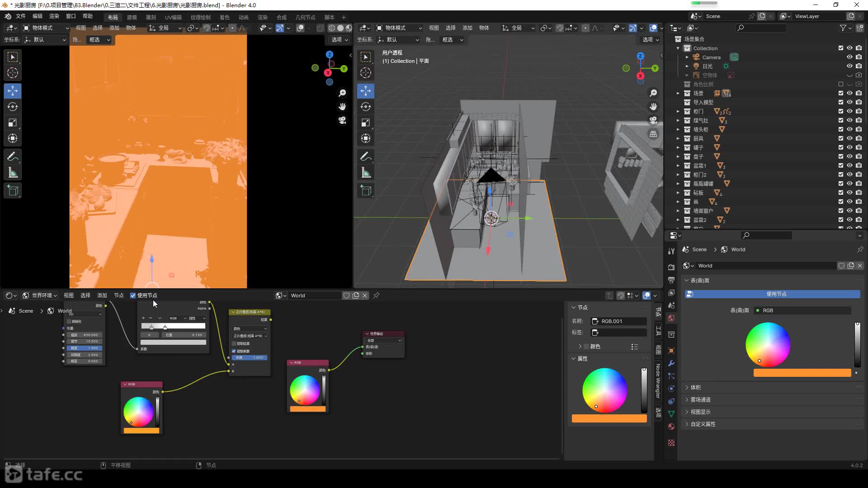Toggle exclude checkbox for Collection
Screen dimensions: 868x488
841,48
